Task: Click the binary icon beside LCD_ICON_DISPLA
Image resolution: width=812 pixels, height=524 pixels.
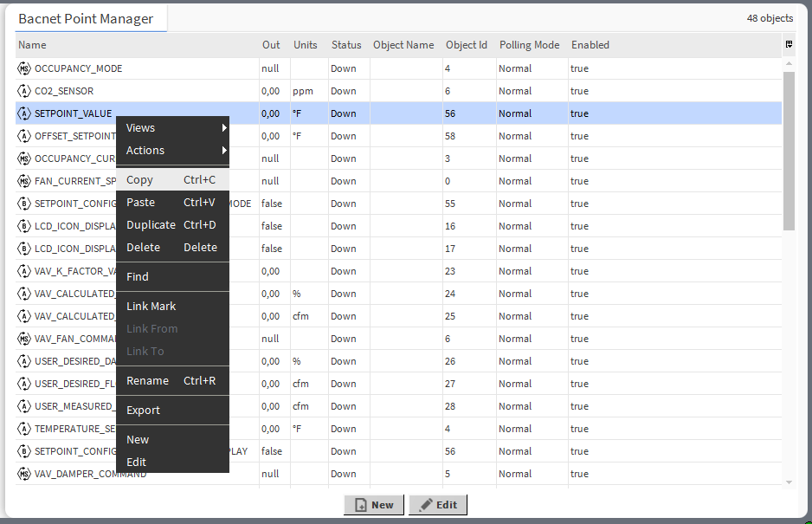Action: (23, 225)
